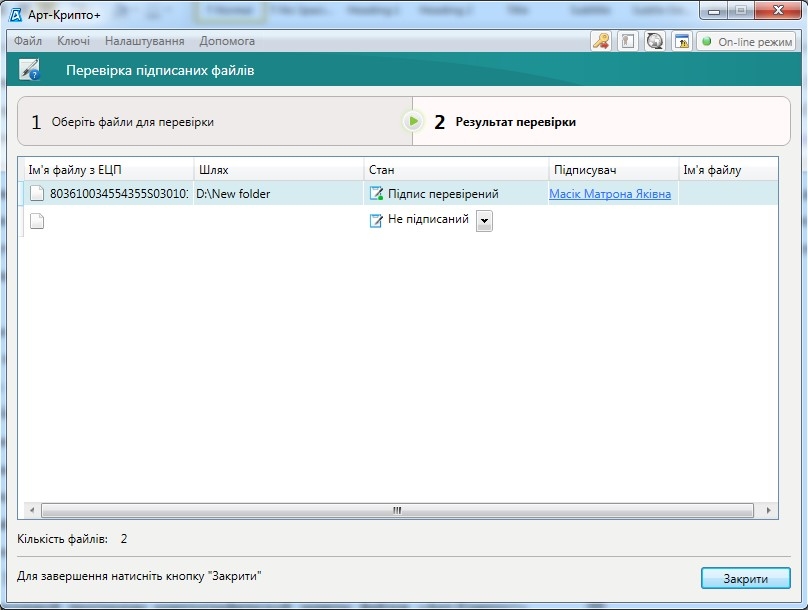
Task: Toggle the On-line режим button
Action: [x=746, y=41]
